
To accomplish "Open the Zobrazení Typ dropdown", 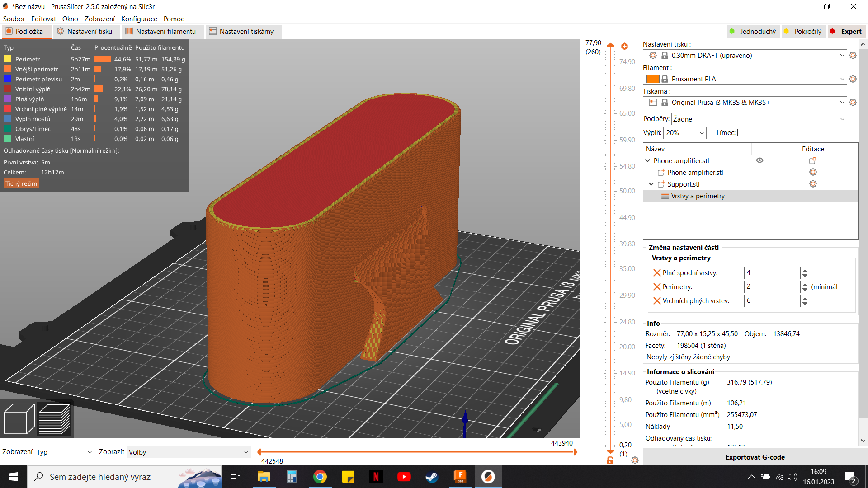I will (64, 452).
